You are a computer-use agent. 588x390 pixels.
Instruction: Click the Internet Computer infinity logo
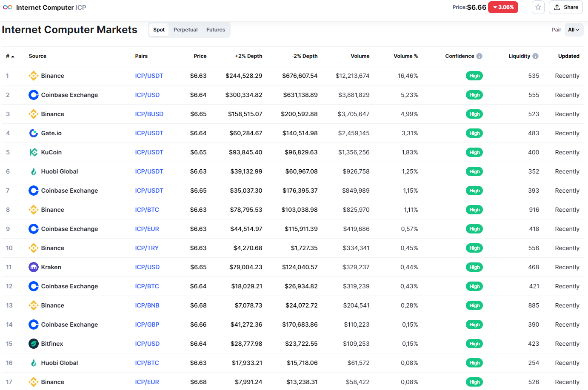8,7
